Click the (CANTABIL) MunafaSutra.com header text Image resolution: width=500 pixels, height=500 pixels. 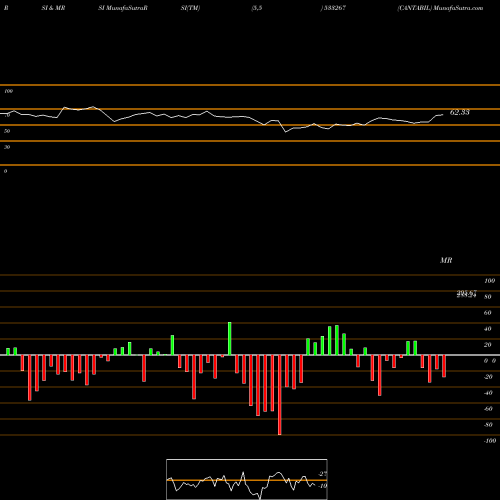point(440,8)
